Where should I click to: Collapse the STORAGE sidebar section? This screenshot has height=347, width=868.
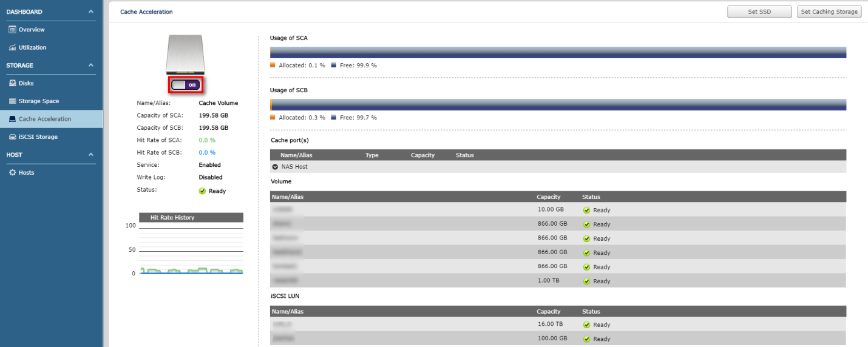[x=91, y=65]
